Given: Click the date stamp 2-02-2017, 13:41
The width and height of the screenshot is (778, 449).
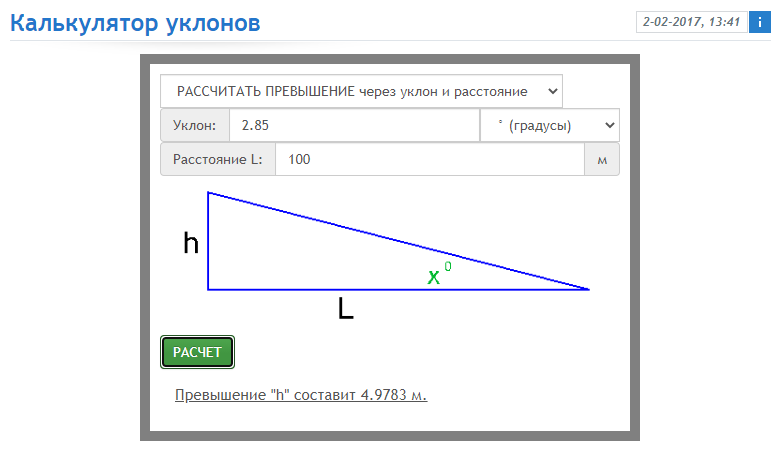Looking at the screenshot, I should point(692,22).
